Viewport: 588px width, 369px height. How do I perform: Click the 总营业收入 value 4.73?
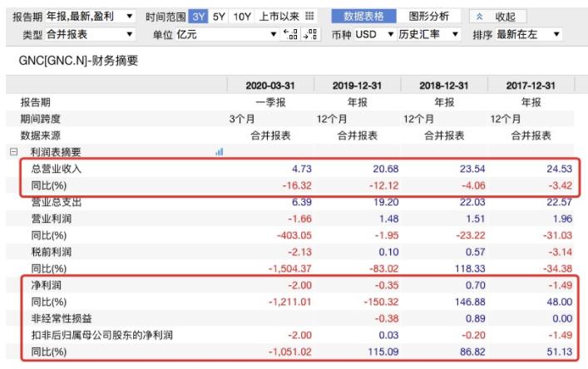pyautogui.click(x=302, y=169)
